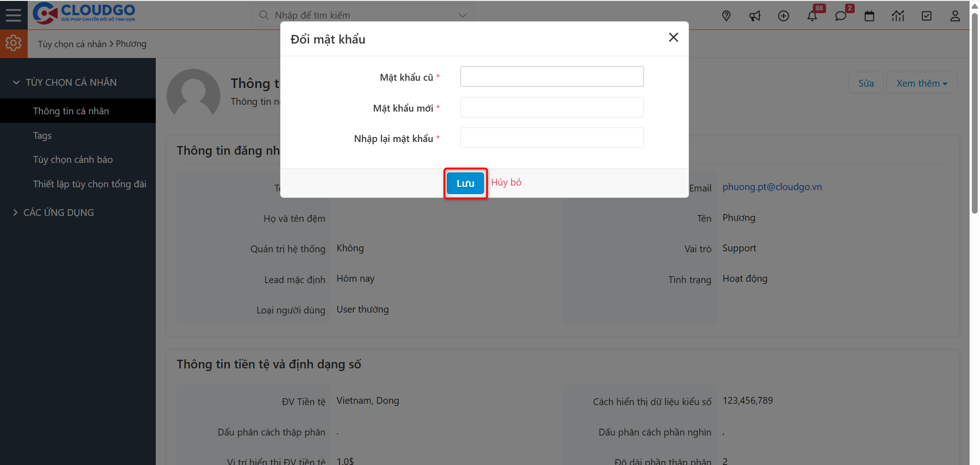Open the check-in location icon

726,15
